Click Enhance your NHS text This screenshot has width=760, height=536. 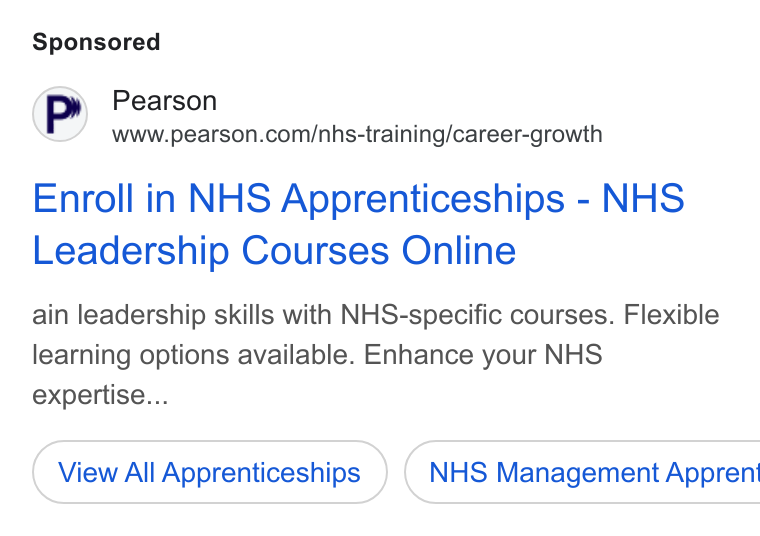coord(483,355)
